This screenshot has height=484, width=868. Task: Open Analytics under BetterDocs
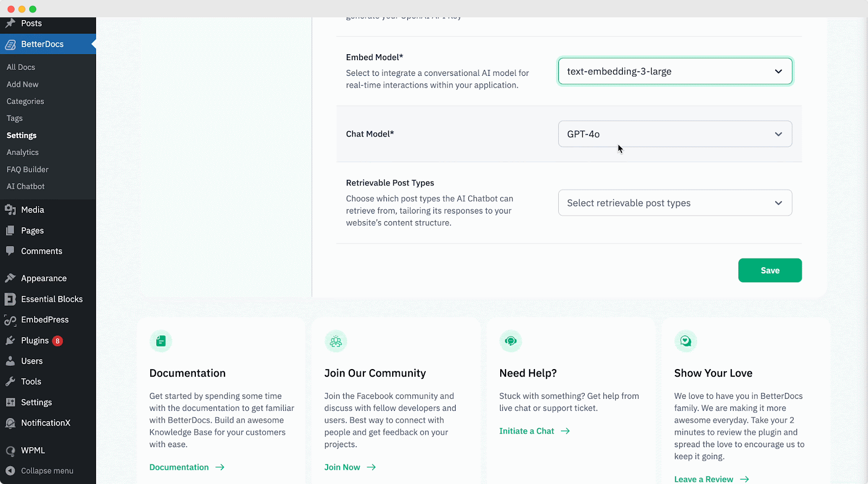[x=23, y=152]
